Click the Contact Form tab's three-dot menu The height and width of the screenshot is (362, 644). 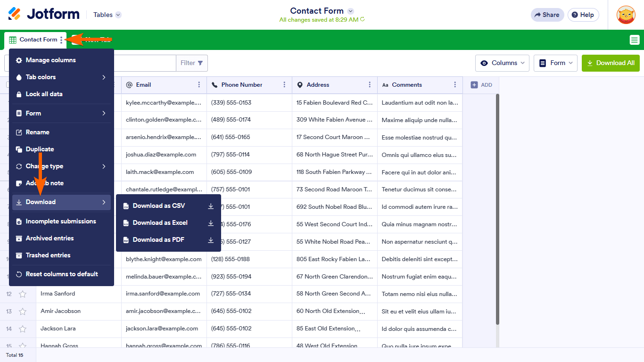pyautogui.click(x=61, y=40)
